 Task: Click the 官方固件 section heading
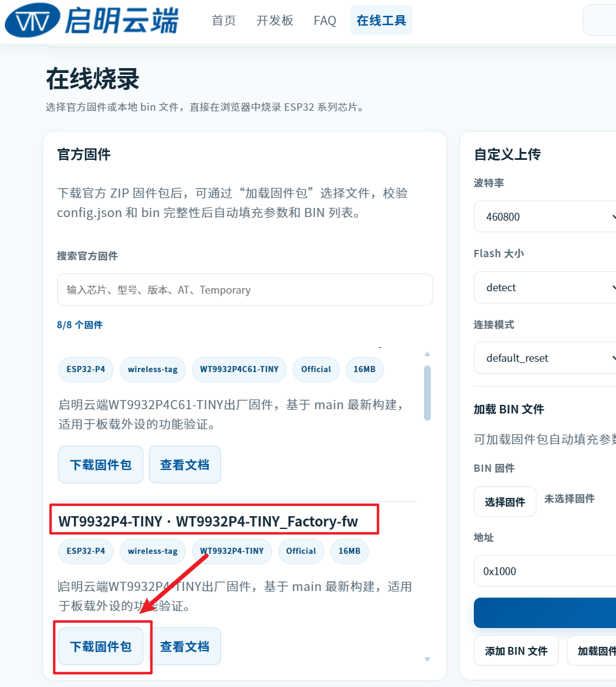pos(84,154)
